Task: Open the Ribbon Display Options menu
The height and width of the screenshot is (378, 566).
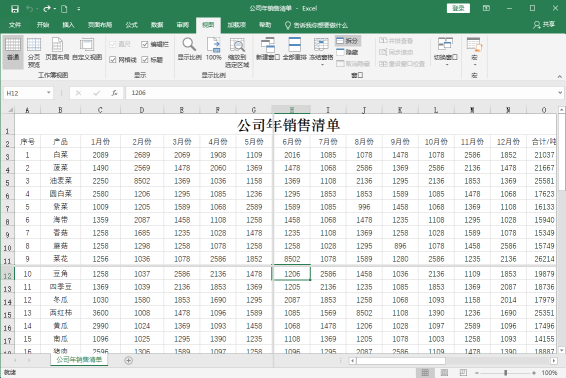Action: [x=487, y=8]
